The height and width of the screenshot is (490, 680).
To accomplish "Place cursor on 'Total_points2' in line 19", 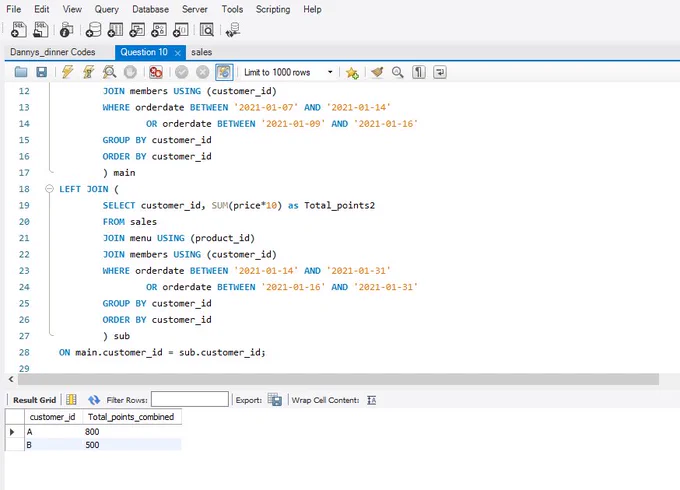I will point(339,206).
